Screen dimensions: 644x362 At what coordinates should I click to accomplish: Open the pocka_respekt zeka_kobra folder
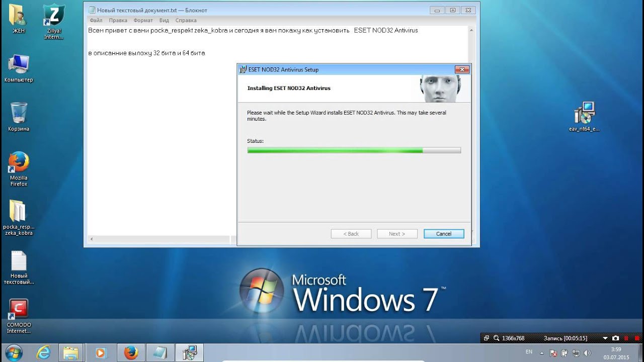click(19, 218)
